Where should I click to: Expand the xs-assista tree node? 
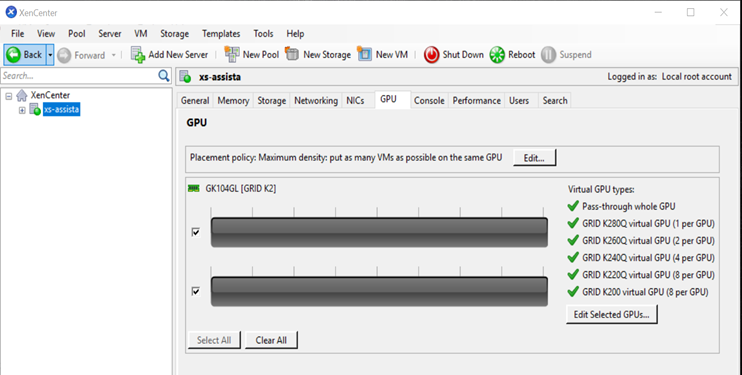(22, 110)
